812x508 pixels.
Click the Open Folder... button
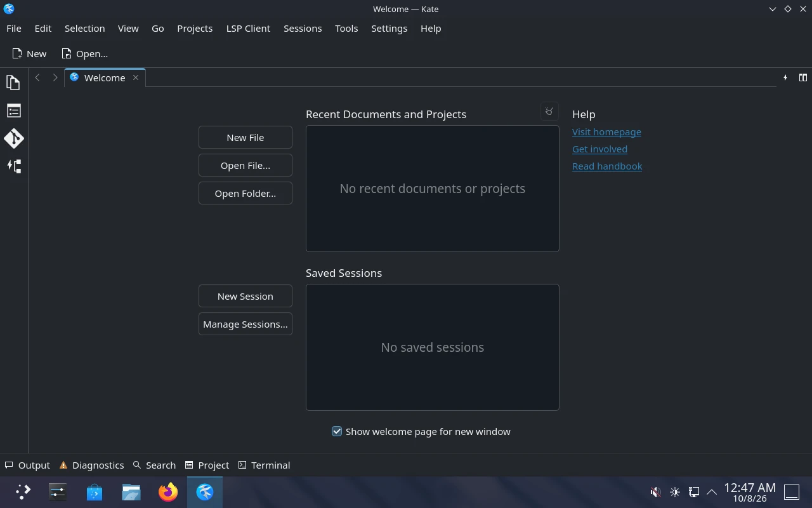point(246,193)
